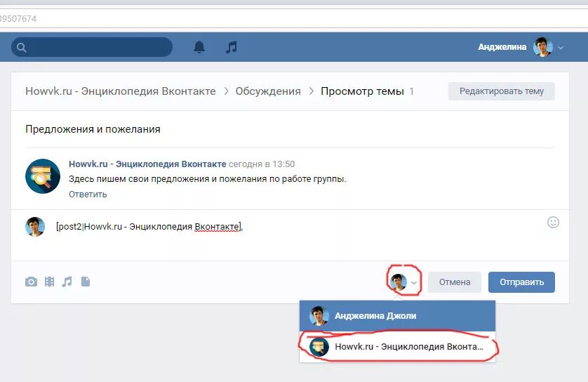Click Ответить under the post
This screenshot has width=588, height=382.
[88, 195]
